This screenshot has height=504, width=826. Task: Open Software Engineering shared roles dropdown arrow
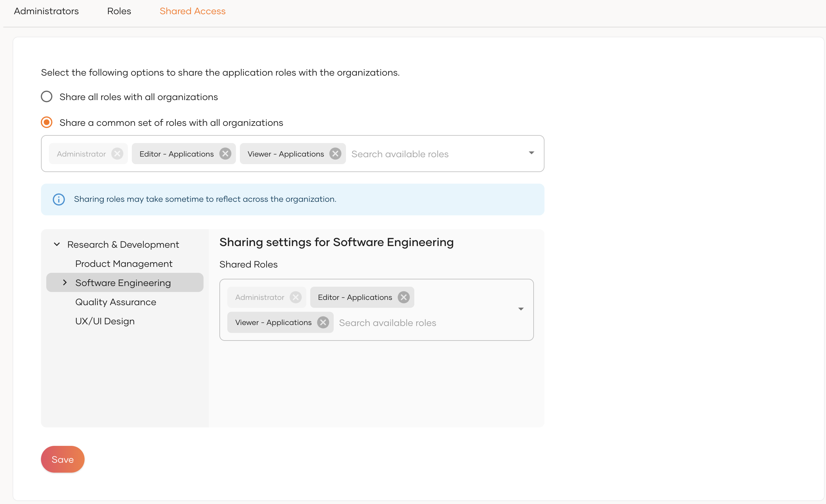[521, 309]
